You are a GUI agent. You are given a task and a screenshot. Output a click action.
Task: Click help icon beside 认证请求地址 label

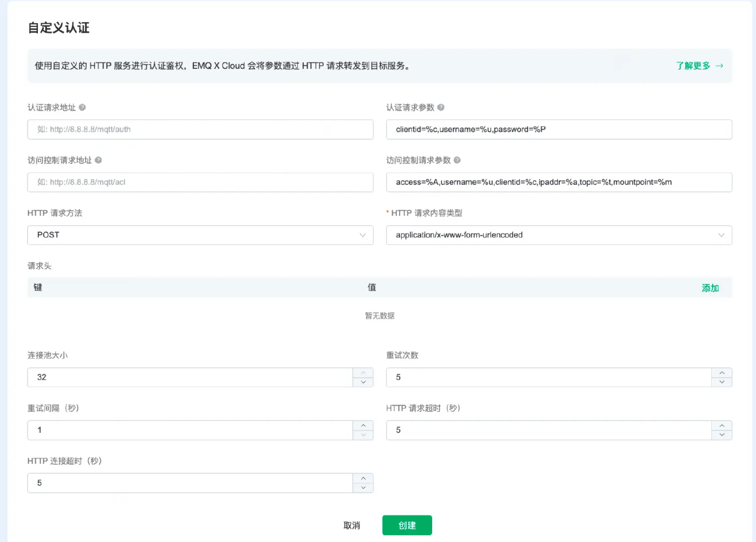(82, 107)
